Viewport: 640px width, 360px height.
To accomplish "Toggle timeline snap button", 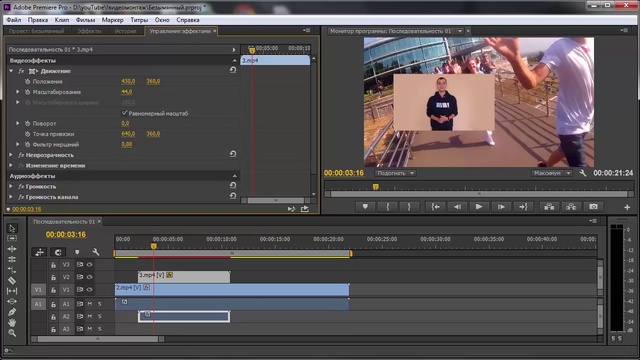I will (58, 252).
